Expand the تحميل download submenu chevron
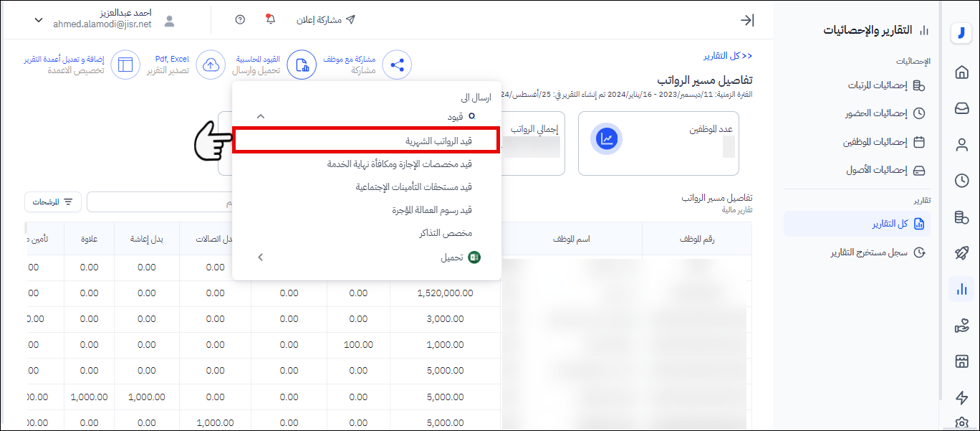 point(261,257)
